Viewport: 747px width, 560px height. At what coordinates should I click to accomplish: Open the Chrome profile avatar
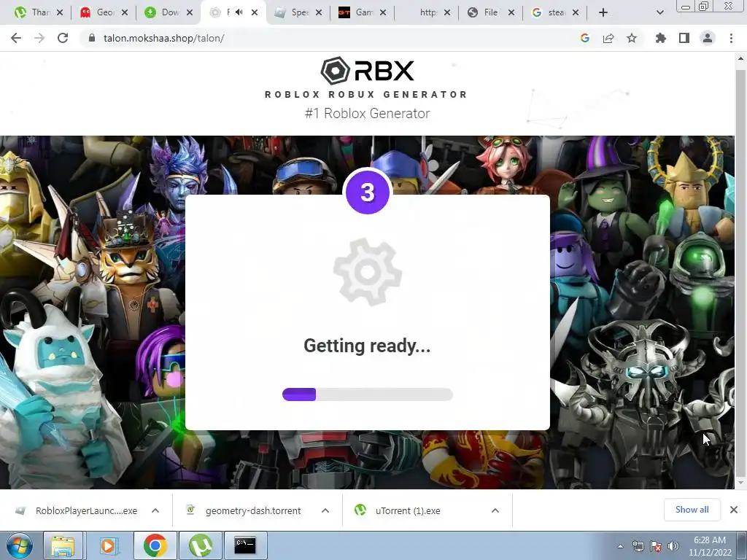click(x=708, y=38)
